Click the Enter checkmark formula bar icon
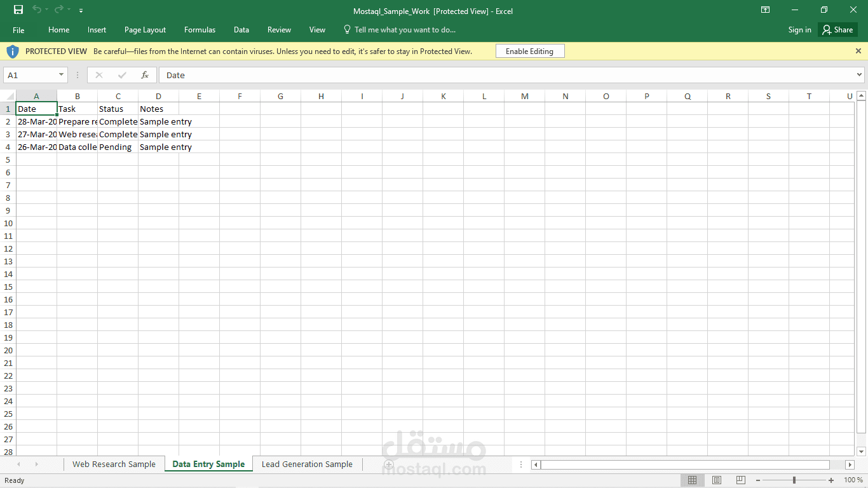Image resolution: width=868 pixels, height=488 pixels. point(122,75)
